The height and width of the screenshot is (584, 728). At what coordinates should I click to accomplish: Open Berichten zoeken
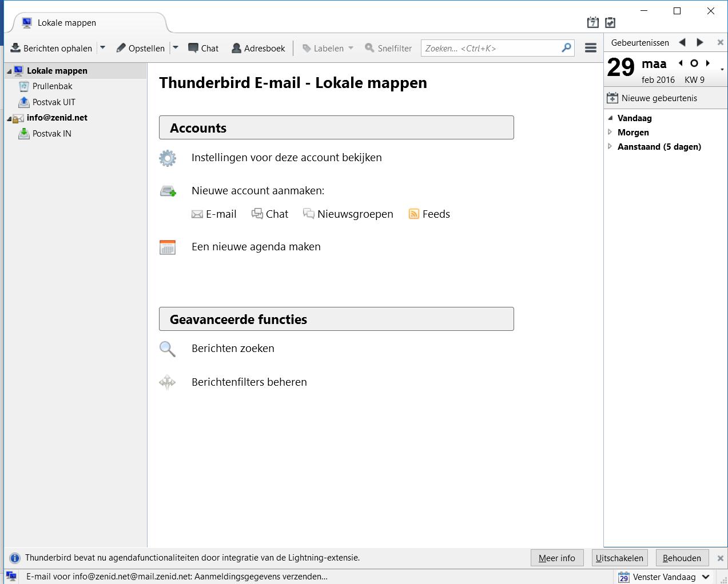click(233, 349)
